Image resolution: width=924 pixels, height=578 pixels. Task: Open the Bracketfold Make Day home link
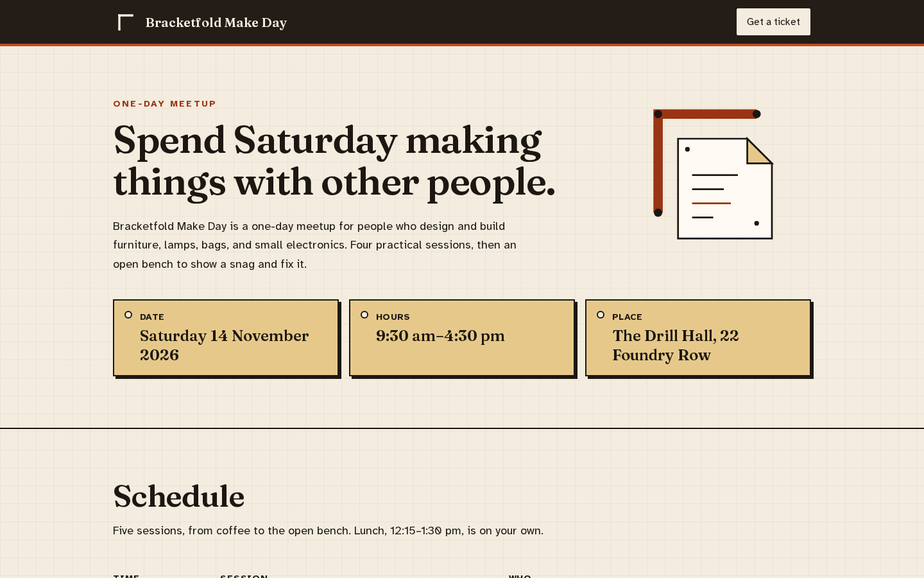(x=200, y=22)
